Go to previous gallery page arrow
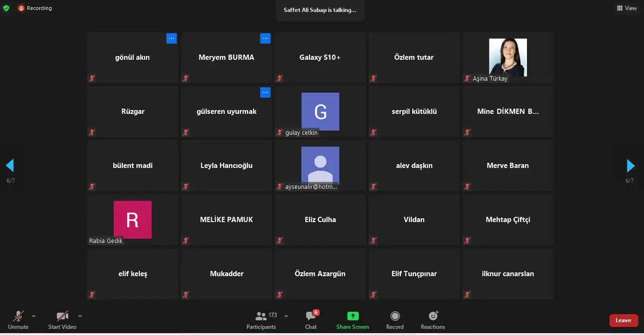Screen dimensions: 644x335 point(10,166)
